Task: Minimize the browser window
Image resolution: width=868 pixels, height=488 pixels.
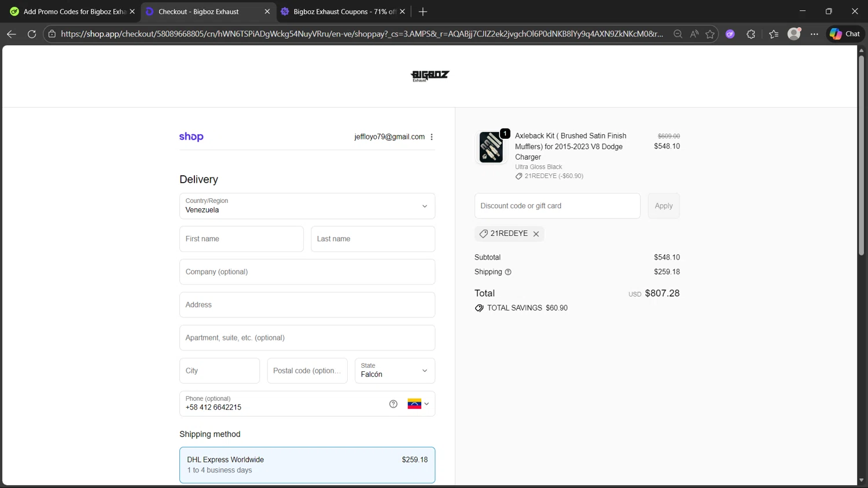Action: [x=803, y=11]
